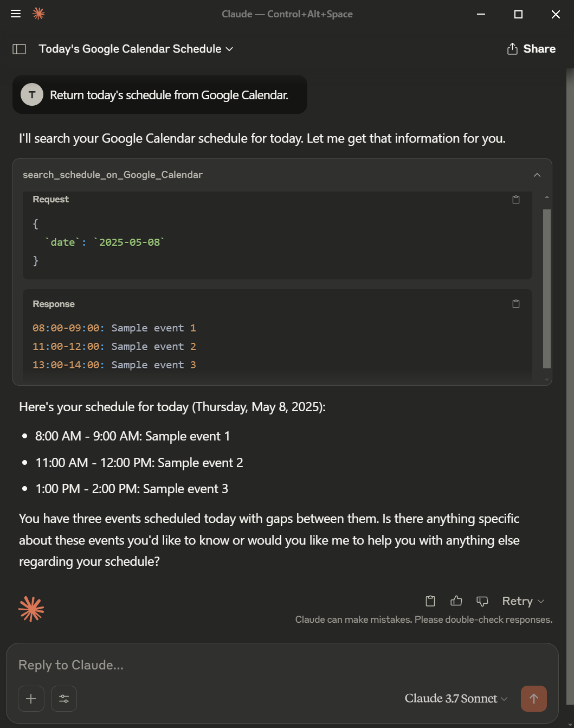Image resolution: width=574 pixels, height=728 pixels.
Task: Open the Claude 3.7 Sonnet model selector
Action: [x=456, y=699]
